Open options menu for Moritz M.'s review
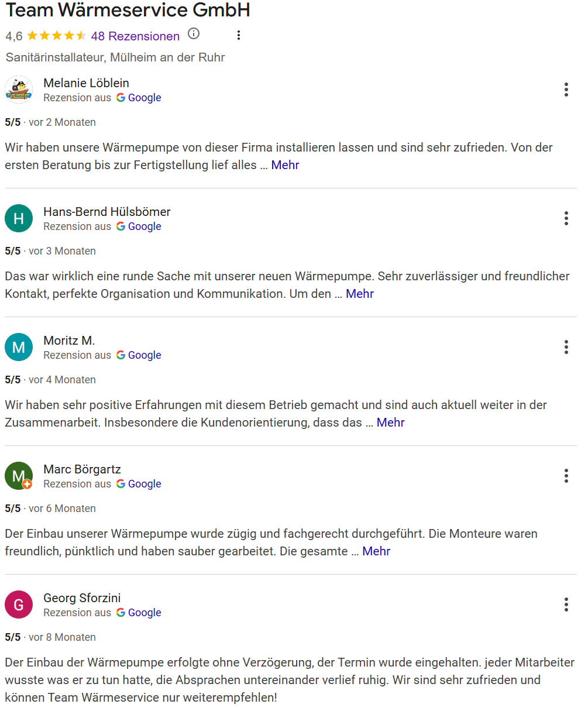 click(566, 347)
